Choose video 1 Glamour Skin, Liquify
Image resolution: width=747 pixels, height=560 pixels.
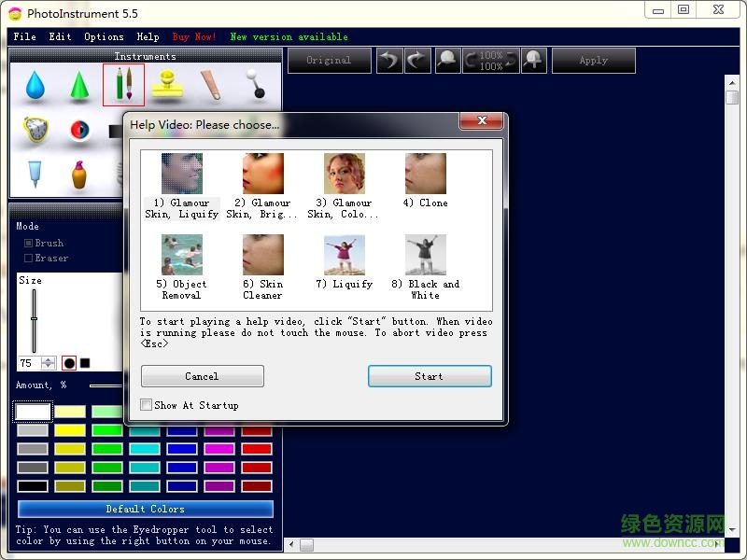pos(181,186)
